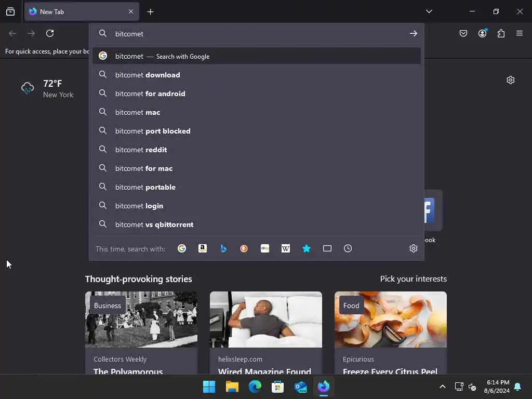This screenshot has width=532, height=399.
Task: Select bitcomet Search with Google suggestion
Action: (257, 56)
